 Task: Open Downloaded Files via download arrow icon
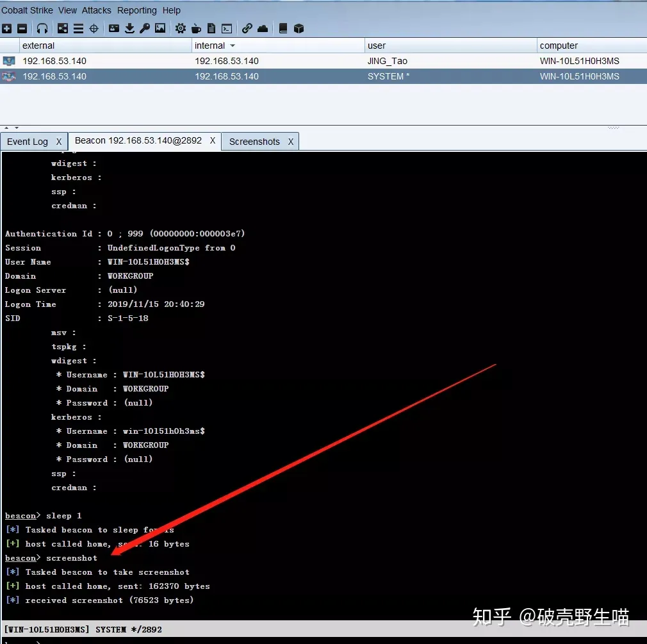point(129,28)
